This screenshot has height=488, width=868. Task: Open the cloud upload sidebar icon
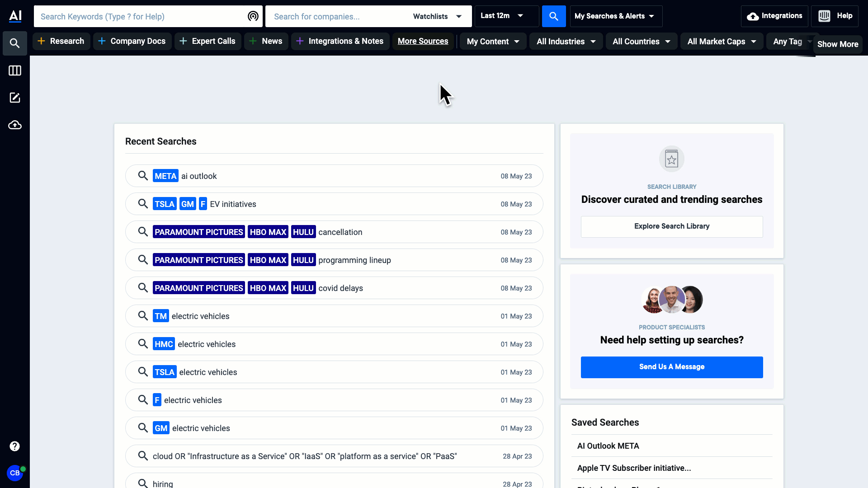(x=15, y=125)
